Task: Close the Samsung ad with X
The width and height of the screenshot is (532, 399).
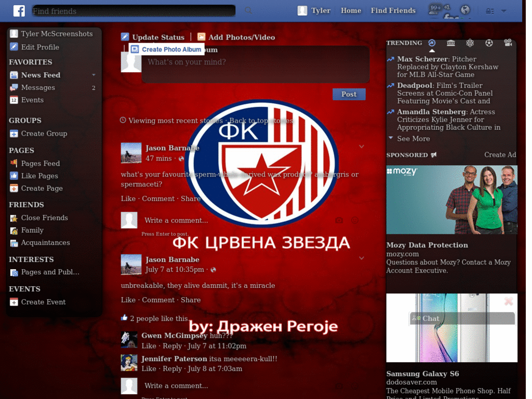Action: (x=508, y=301)
